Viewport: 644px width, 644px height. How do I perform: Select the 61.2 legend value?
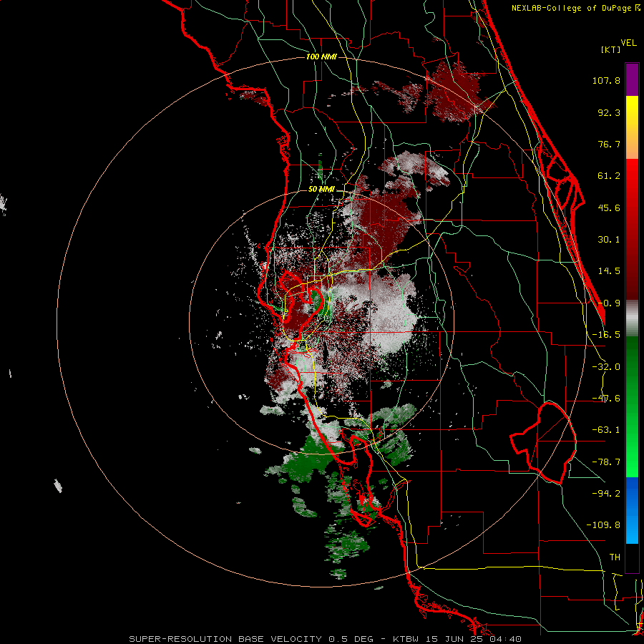[609, 176]
